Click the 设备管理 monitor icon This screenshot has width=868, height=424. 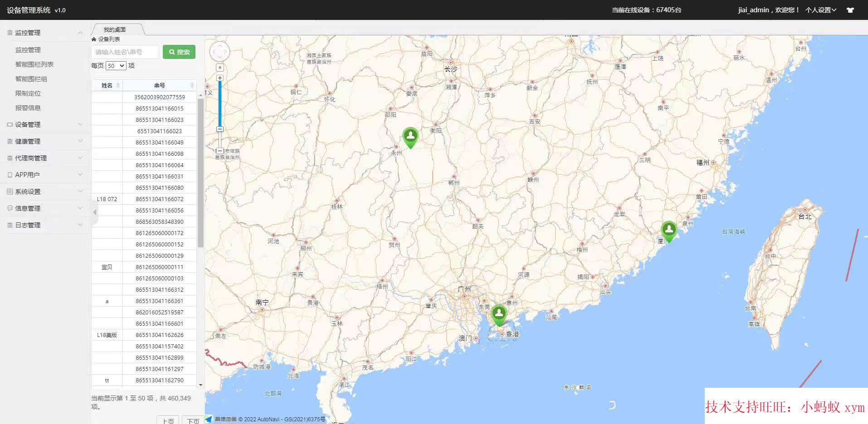10,125
